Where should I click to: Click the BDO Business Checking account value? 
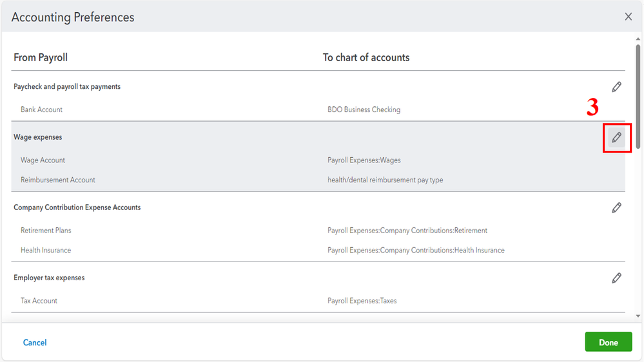(x=364, y=110)
